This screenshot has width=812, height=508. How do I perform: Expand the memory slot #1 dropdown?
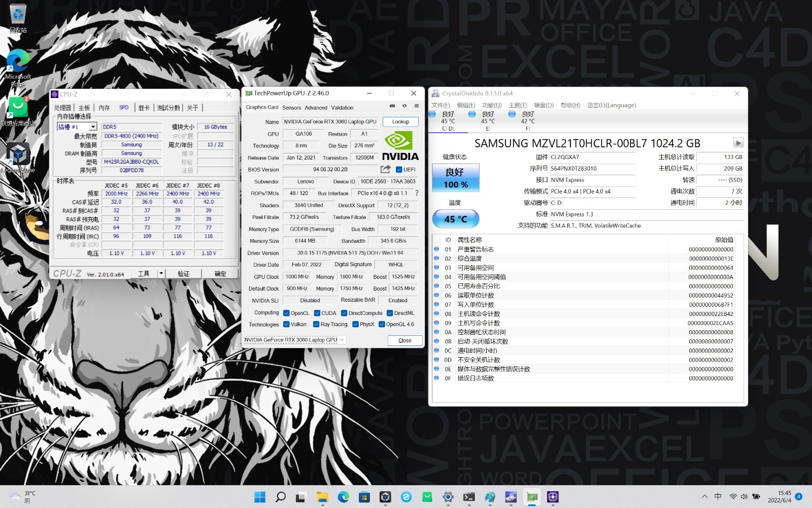pyautogui.click(x=93, y=127)
